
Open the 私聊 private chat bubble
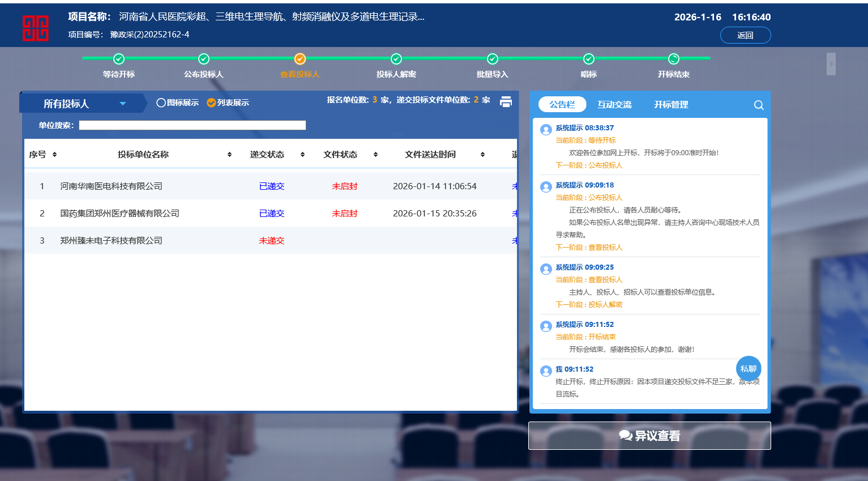coord(749,369)
